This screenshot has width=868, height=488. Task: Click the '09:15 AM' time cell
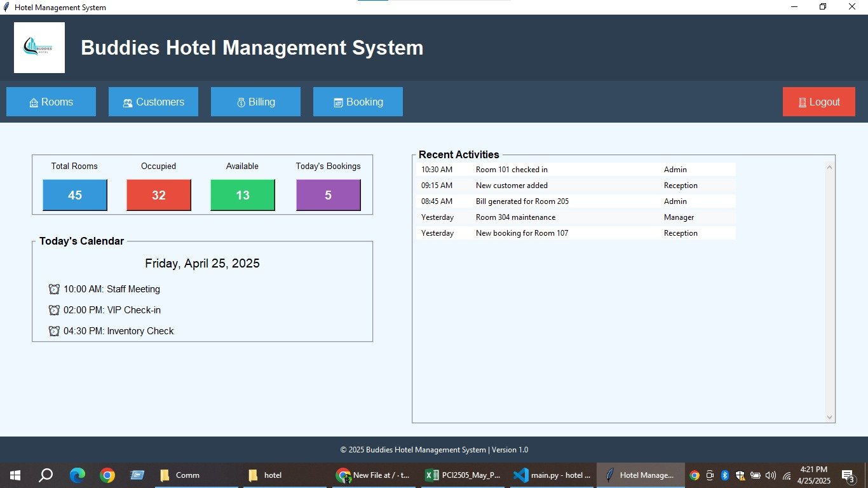(437, 186)
